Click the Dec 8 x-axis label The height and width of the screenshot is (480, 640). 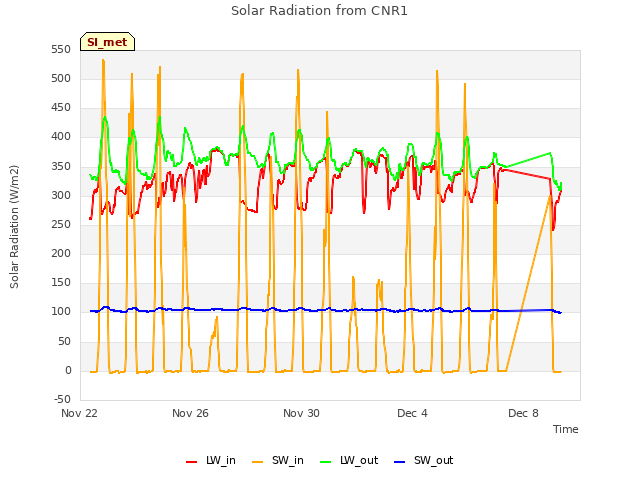click(x=523, y=413)
